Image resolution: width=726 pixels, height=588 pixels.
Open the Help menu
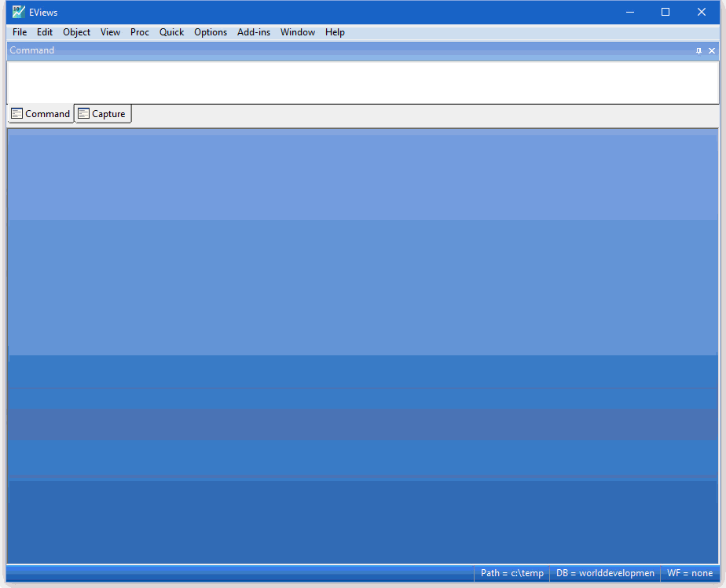click(x=335, y=32)
